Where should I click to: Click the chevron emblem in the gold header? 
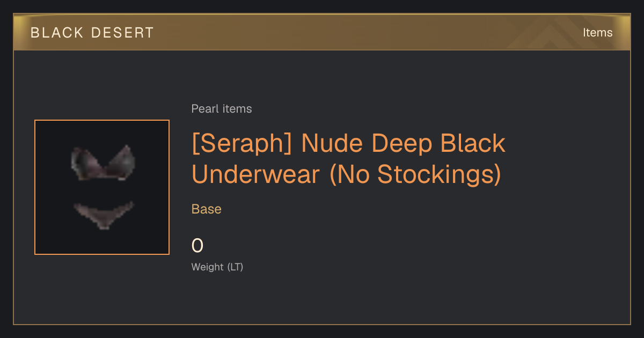(553, 33)
